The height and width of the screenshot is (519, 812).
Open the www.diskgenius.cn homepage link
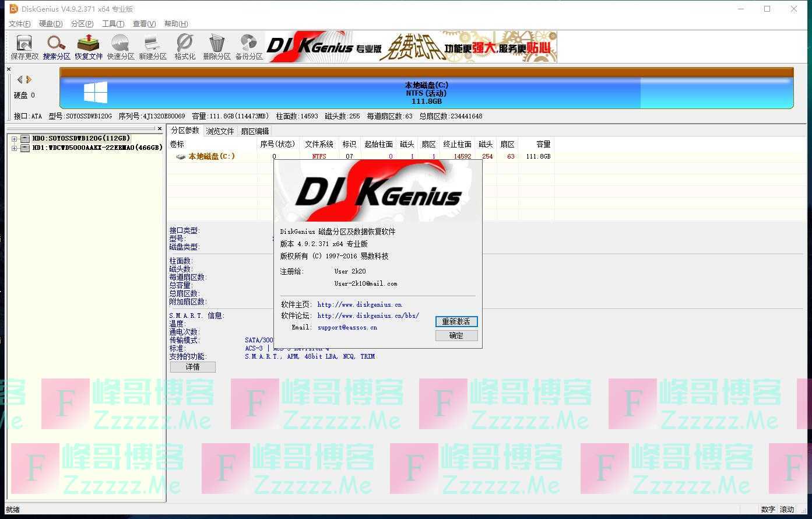coord(359,304)
